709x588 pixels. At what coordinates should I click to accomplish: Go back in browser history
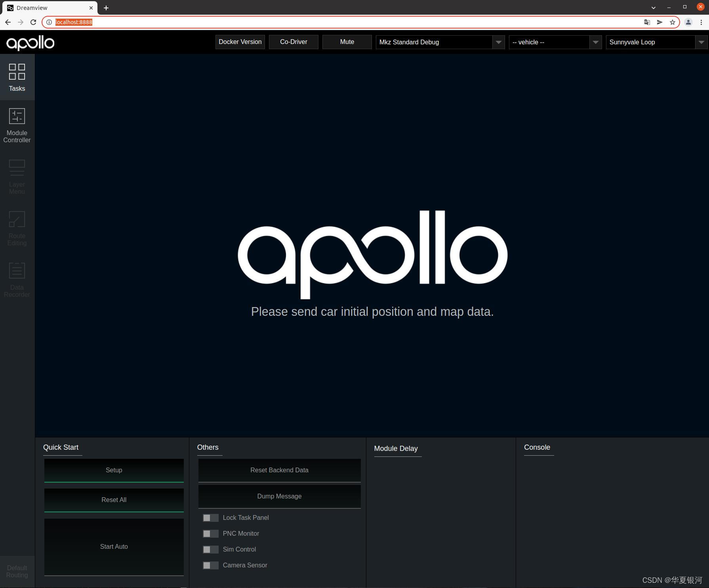point(8,22)
